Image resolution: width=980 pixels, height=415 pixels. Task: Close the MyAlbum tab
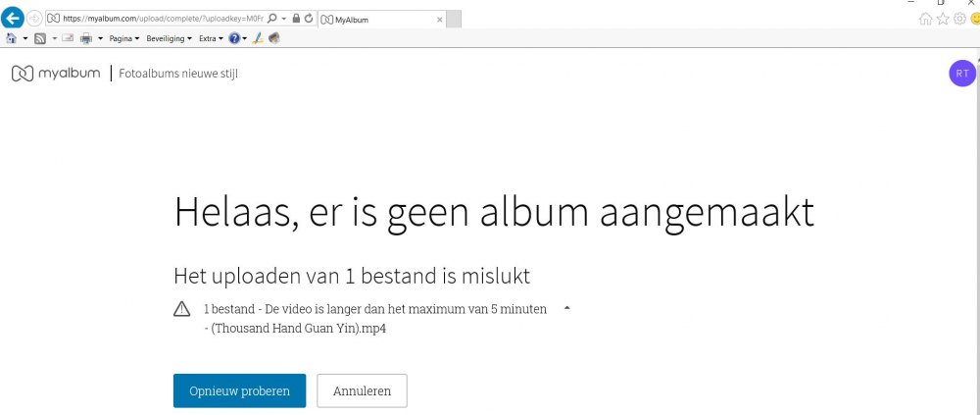(439, 19)
